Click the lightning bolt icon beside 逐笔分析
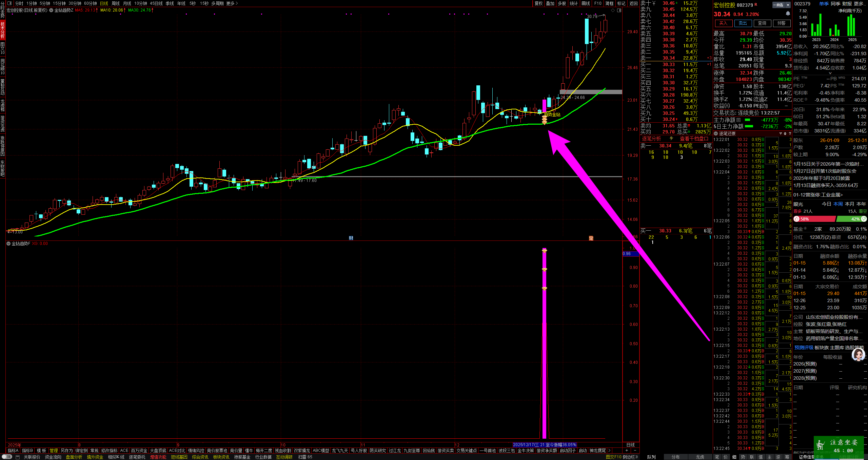This screenshot has width=868, height=460. pyautogui.click(x=671, y=139)
